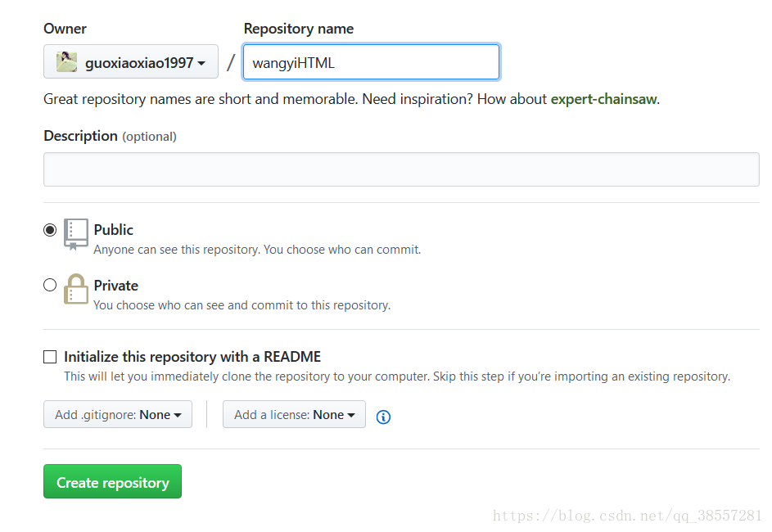Screen dimensions: 772x532
Task: Focus the Repository name input field
Action: tap(371, 62)
